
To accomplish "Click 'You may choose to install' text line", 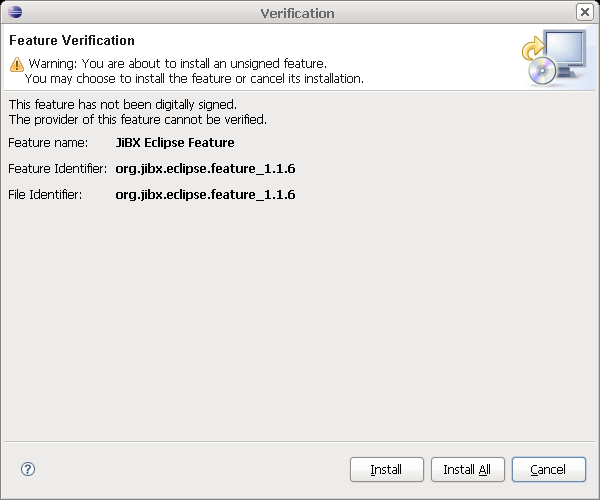I will tap(194, 78).
